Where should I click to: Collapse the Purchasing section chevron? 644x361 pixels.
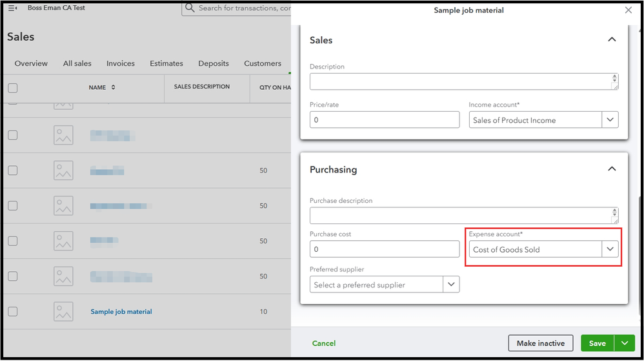pyautogui.click(x=612, y=169)
